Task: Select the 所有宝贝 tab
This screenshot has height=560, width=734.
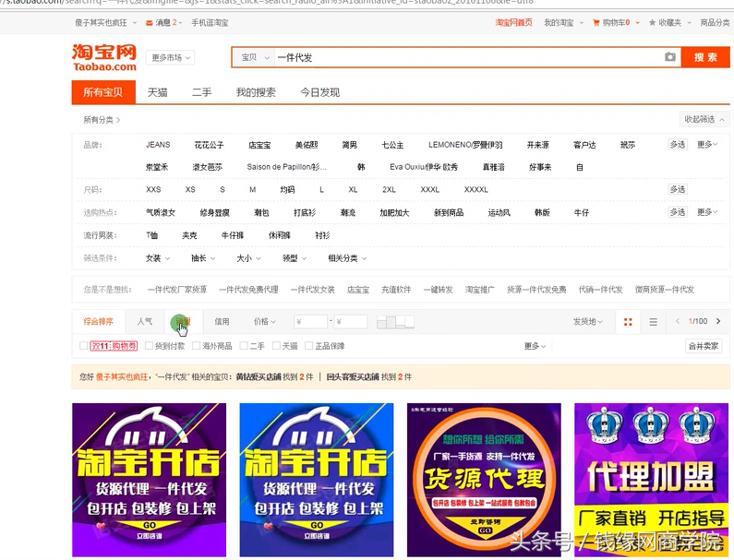Action: tap(103, 92)
